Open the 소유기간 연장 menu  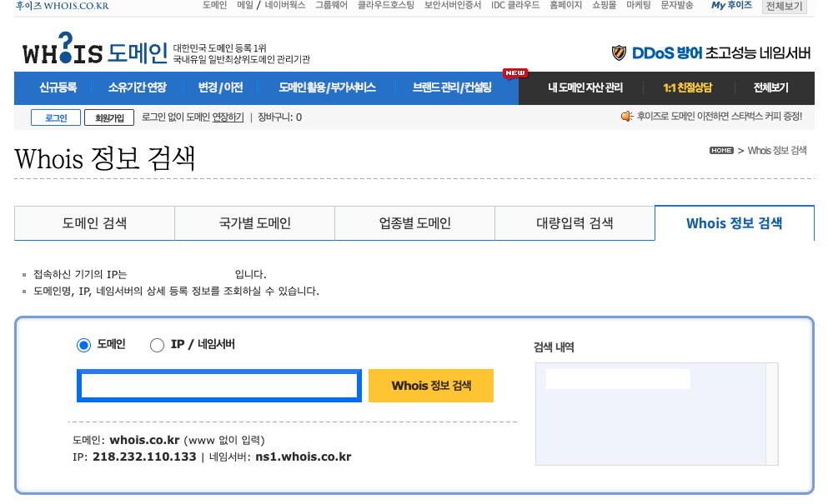(x=138, y=87)
